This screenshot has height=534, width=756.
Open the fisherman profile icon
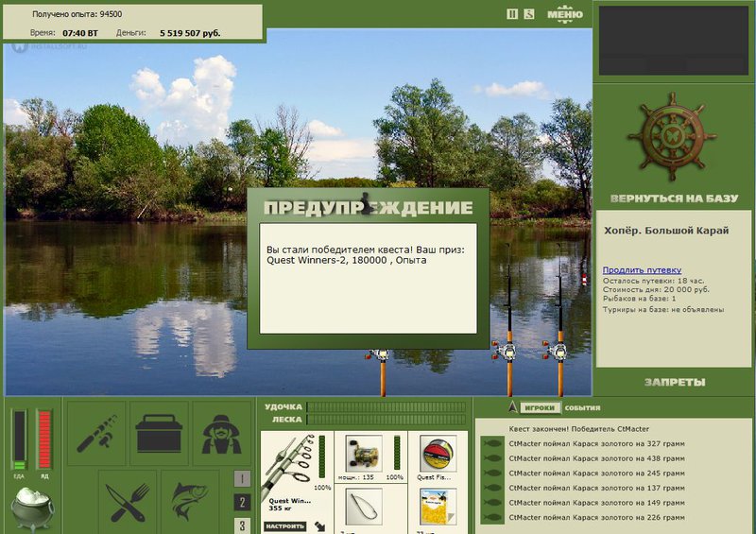click(222, 433)
